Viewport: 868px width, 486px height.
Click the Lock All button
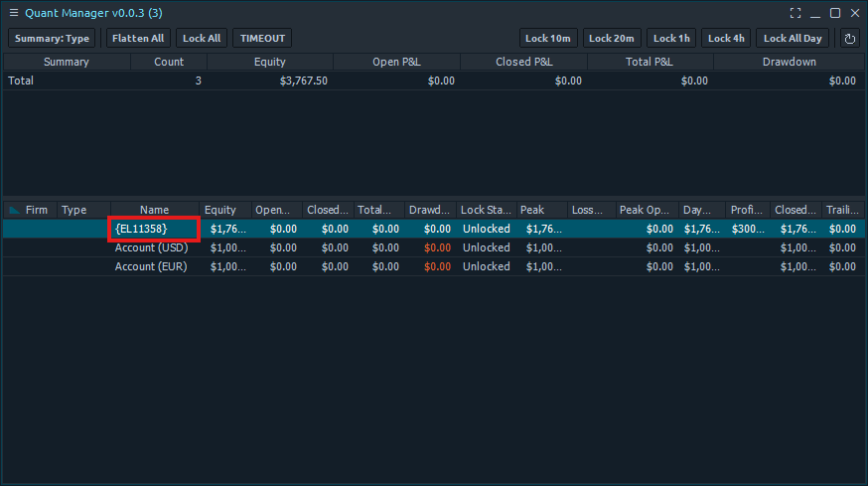(202, 39)
